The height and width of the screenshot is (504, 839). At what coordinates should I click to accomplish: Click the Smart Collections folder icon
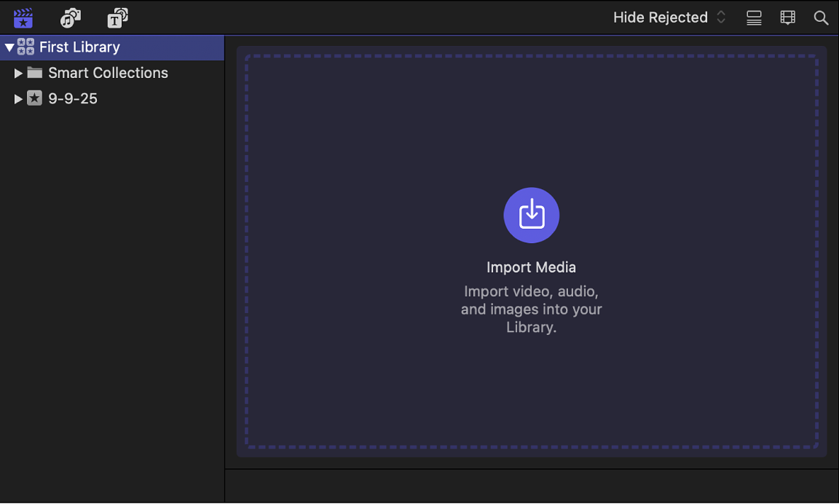[x=35, y=73]
